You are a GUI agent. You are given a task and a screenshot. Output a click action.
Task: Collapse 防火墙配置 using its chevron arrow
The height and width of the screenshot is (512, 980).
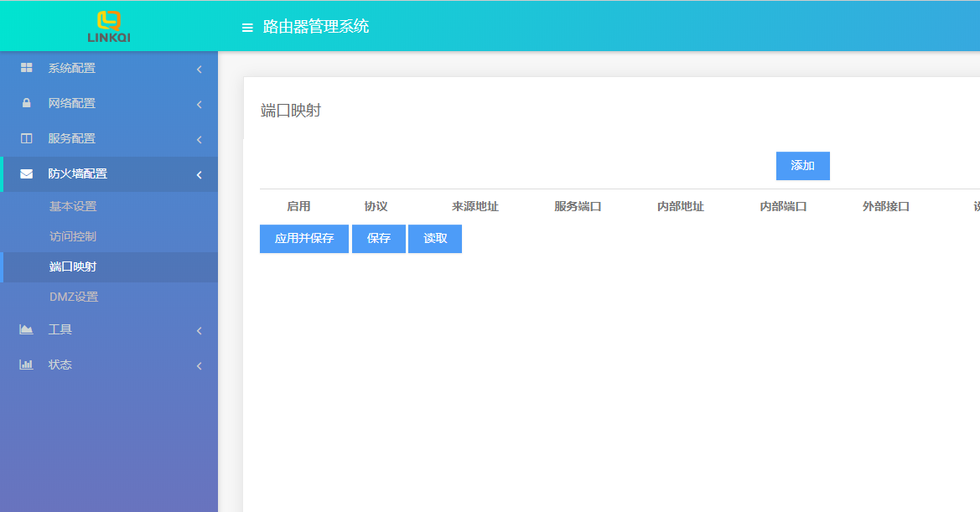(x=199, y=174)
